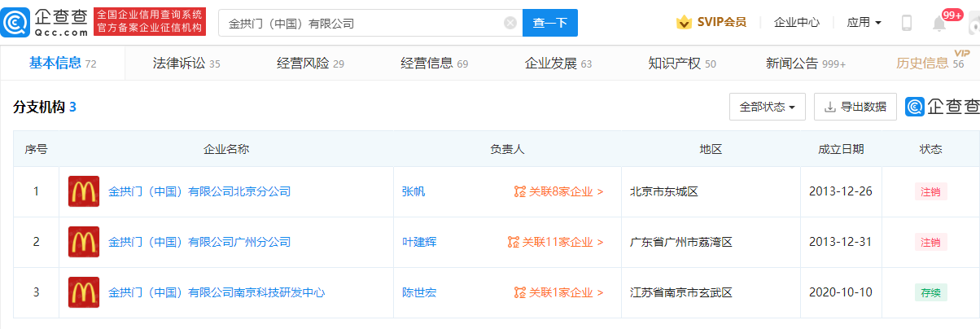Open the profile of 张帆

tap(413, 192)
